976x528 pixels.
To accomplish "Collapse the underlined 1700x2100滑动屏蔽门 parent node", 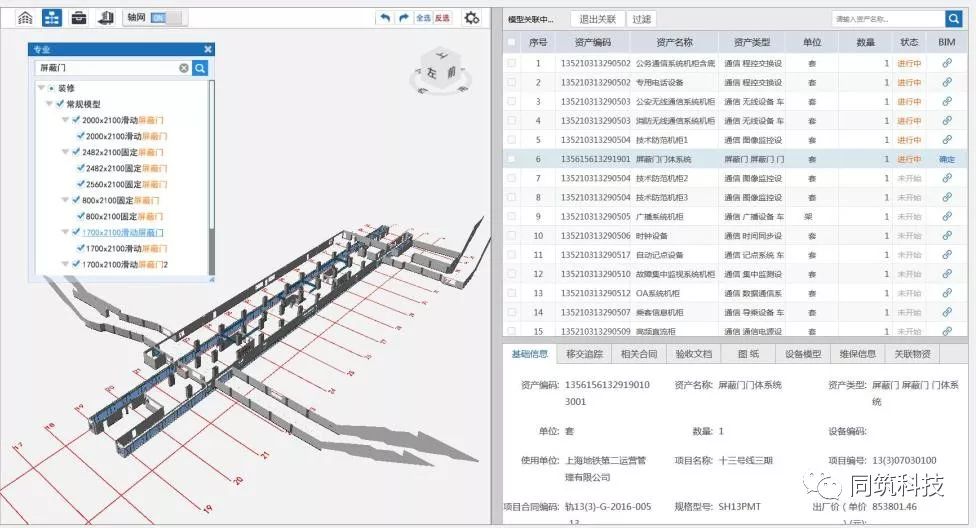I will 65,232.
